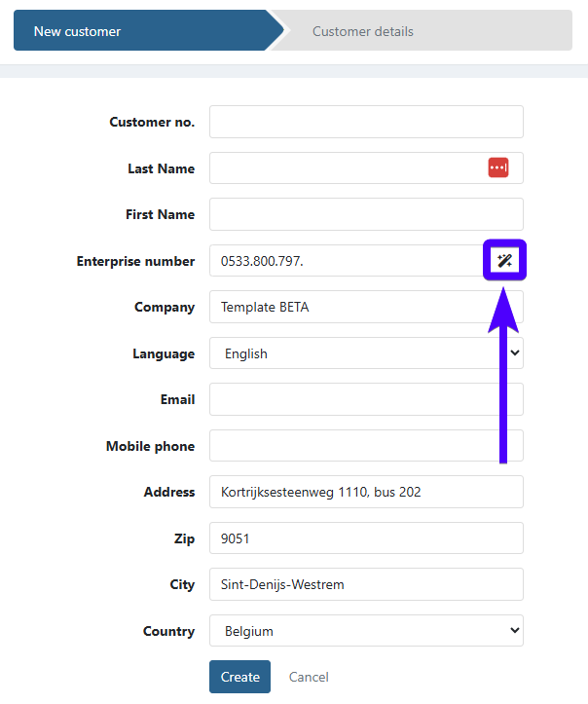Click inside the Mobile phone field
588x704 pixels.
[366, 446]
